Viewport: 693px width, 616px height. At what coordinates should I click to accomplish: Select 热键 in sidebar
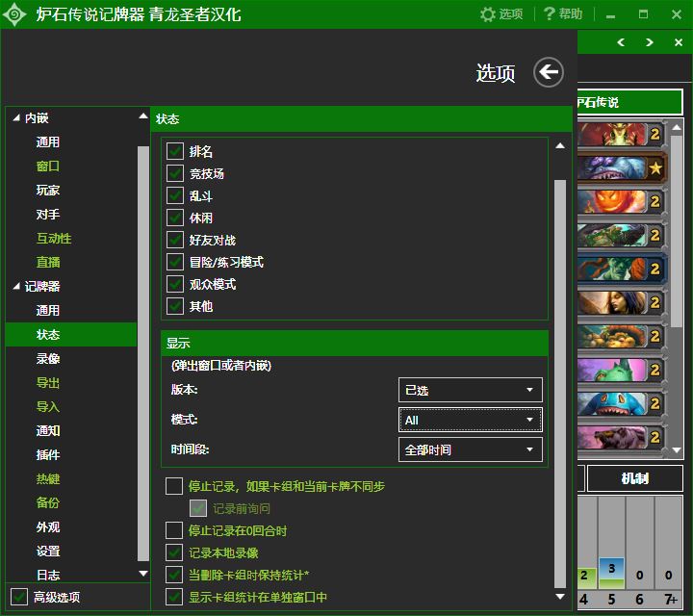tap(48, 479)
